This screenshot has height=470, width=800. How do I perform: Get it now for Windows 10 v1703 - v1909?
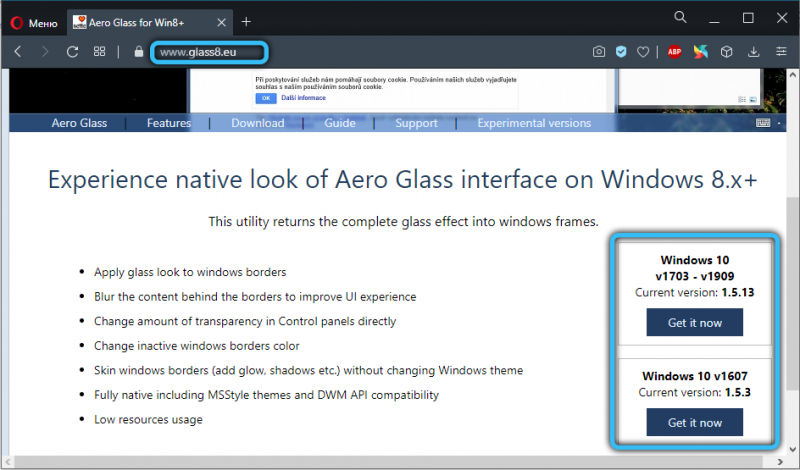tap(694, 323)
